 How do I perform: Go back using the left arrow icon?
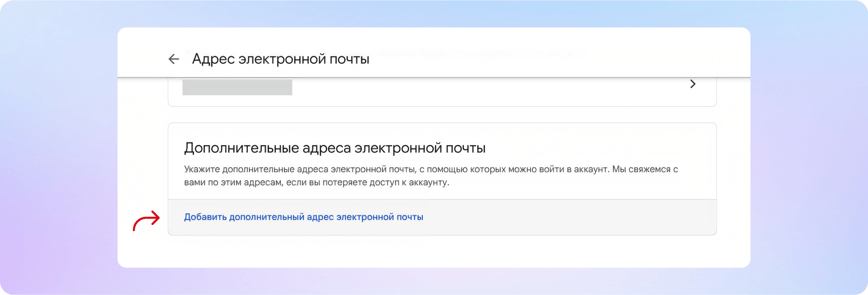(x=174, y=59)
